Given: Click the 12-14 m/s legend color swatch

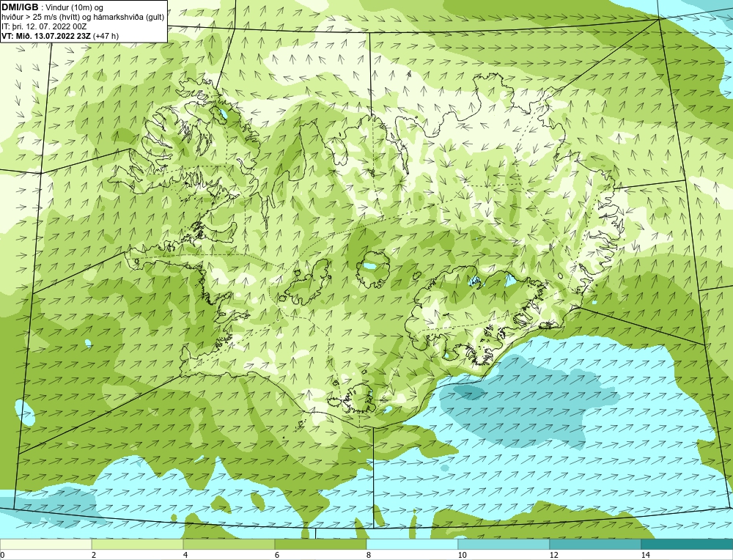Looking at the screenshot, I should tap(595, 545).
